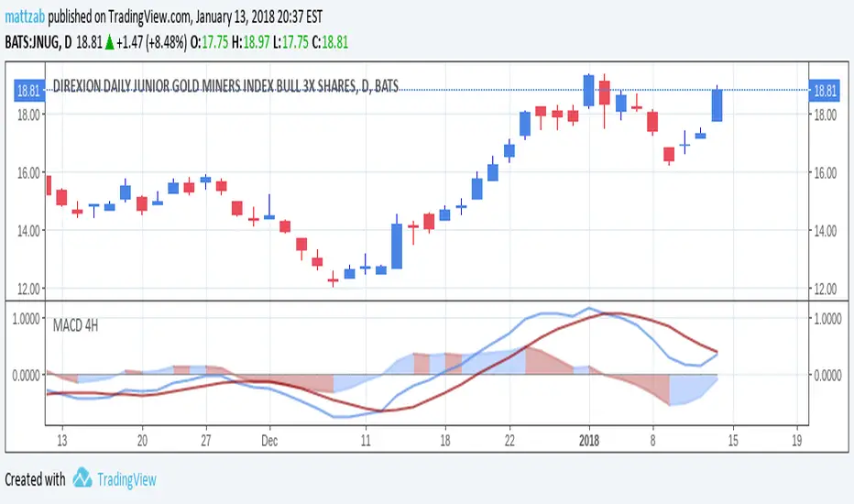Click the close value C:18.81
This screenshot has height=504, width=854.
tap(330, 42)
